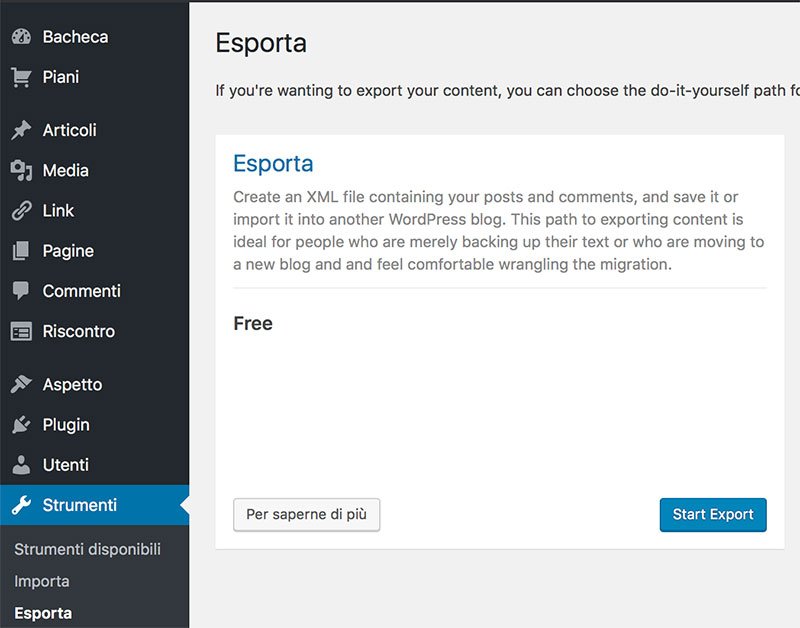This screenshot has width=800, height=628.
Task: Click the Utenti person icon
Action: [x=21, y=465]
